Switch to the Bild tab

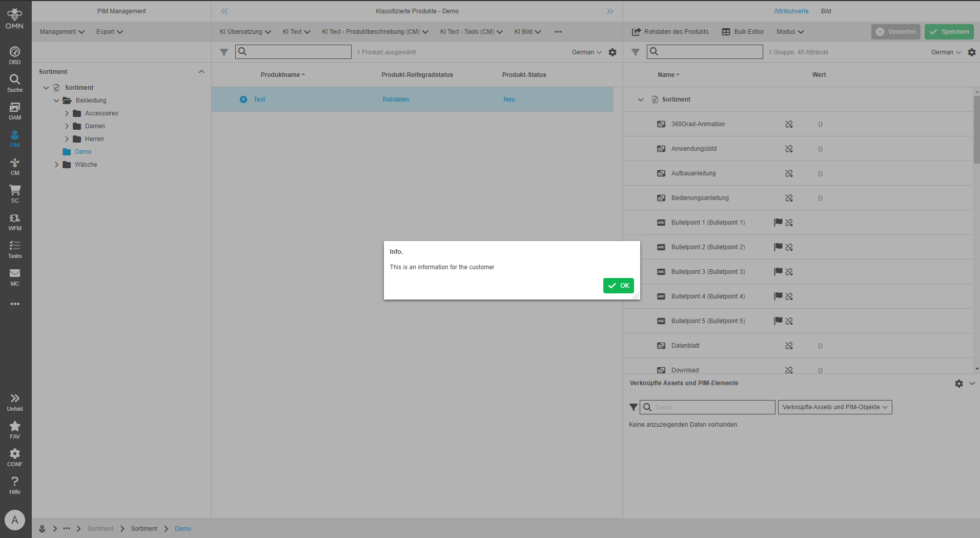826,11
